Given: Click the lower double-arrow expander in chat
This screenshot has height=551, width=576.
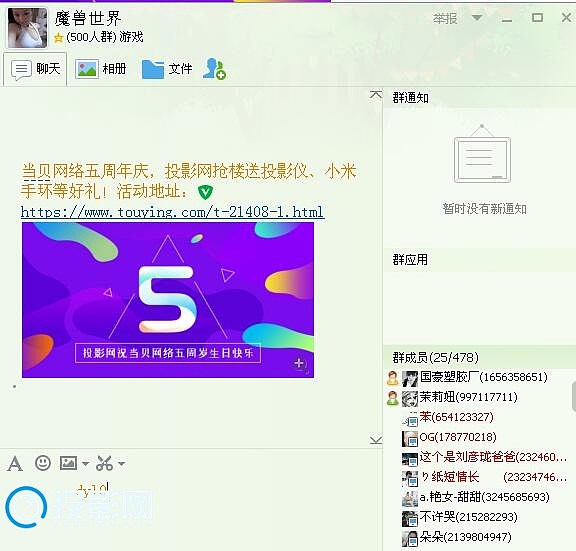Looking at the screenshot, I should coord(376,440).
